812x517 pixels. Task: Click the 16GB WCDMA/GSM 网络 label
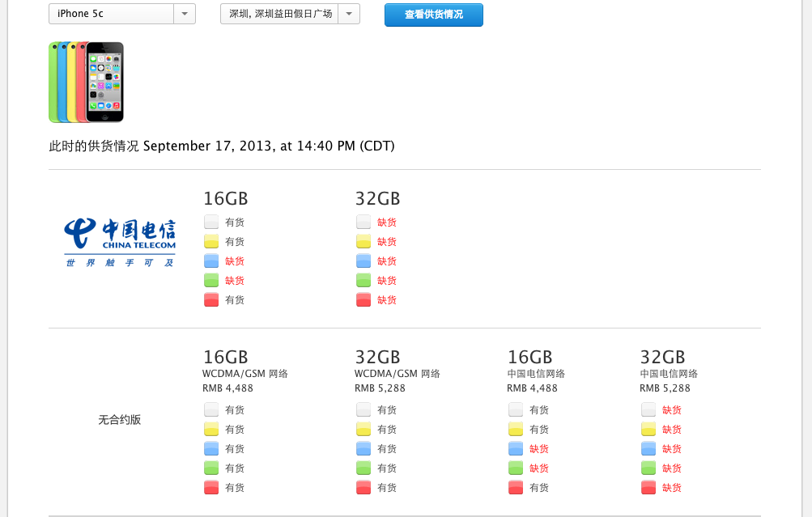[x=245, y=374]
